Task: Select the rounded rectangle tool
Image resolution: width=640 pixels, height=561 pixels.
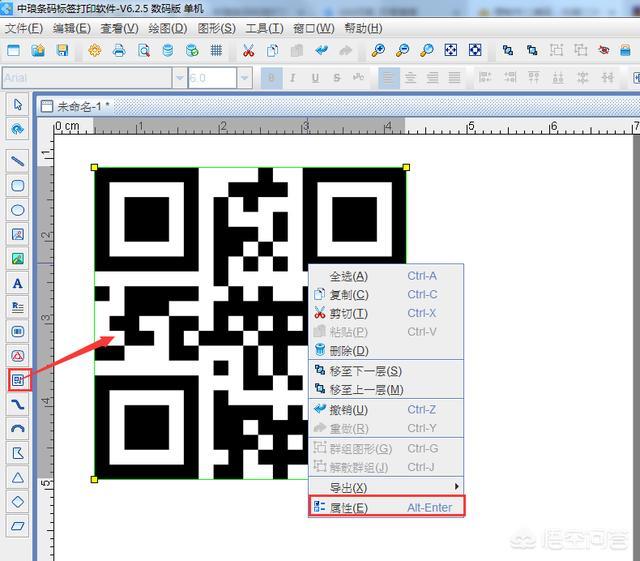Action: point(17,186)
